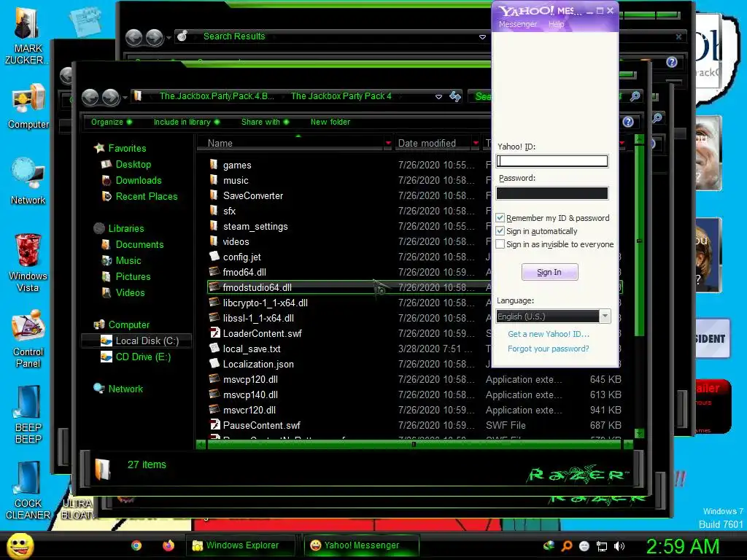Toggle Sign in automatically checkbox
Image resolution: width=747 pixels, height=560 pixels.
tap(500, 231)
